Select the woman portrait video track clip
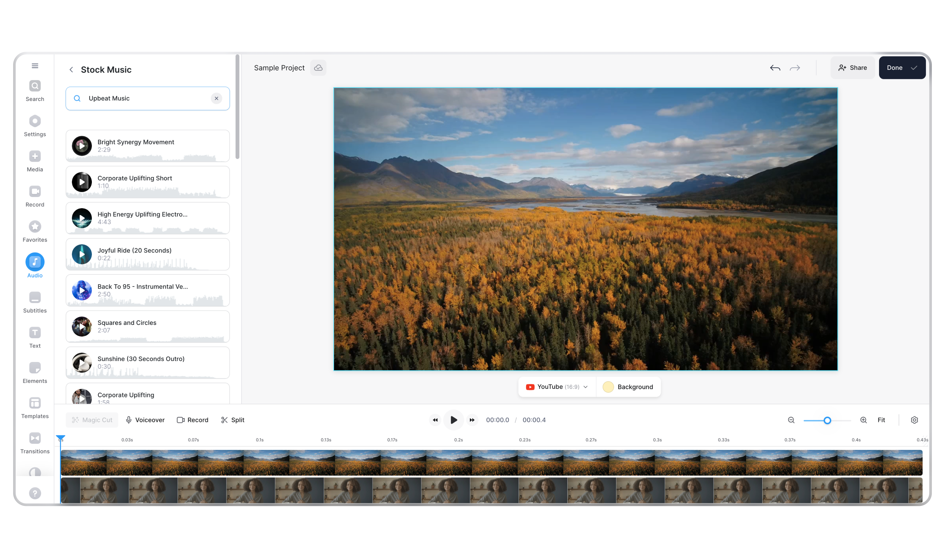The image size is (945, 560). [x=491, y=490]
